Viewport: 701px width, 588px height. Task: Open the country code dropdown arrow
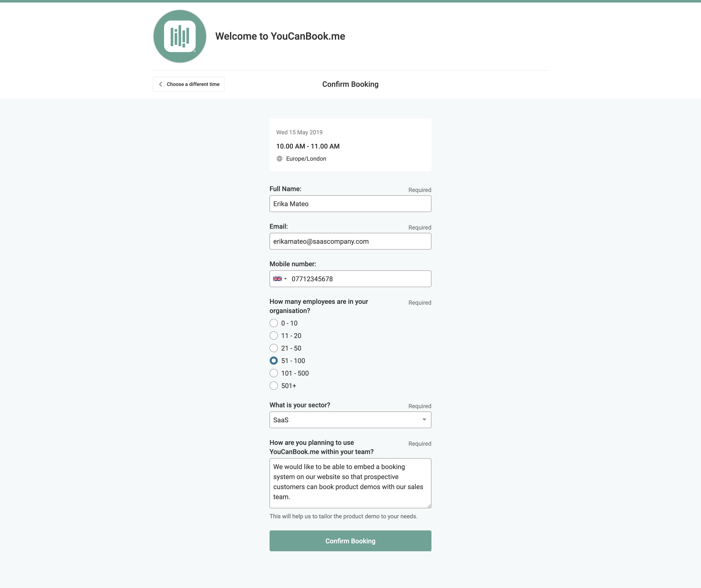(x=285, y=279)
